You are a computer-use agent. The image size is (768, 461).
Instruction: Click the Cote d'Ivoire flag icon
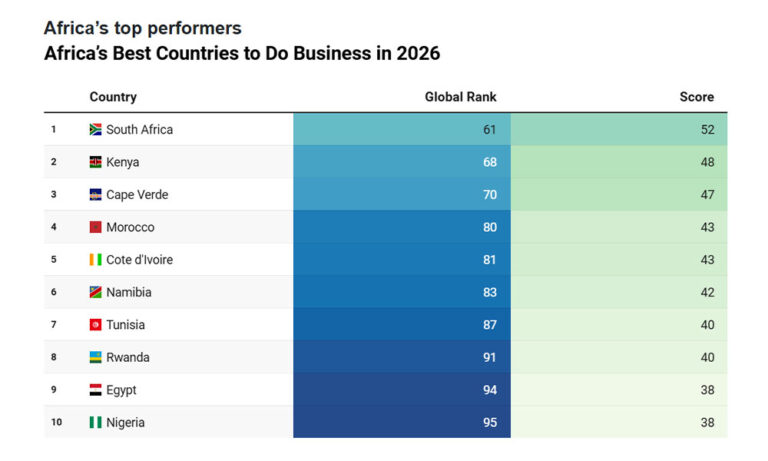tap(96, 260)
